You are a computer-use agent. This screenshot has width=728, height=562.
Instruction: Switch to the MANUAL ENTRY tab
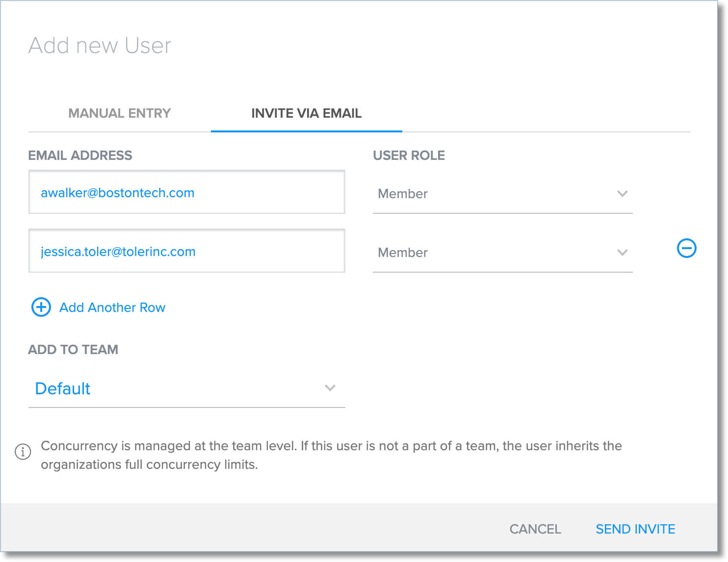point(119,113)
